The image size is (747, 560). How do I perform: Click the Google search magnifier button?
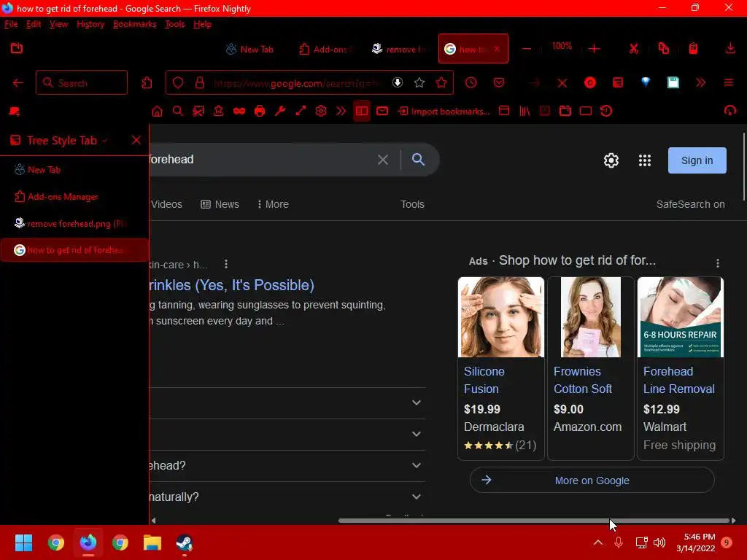418,160
